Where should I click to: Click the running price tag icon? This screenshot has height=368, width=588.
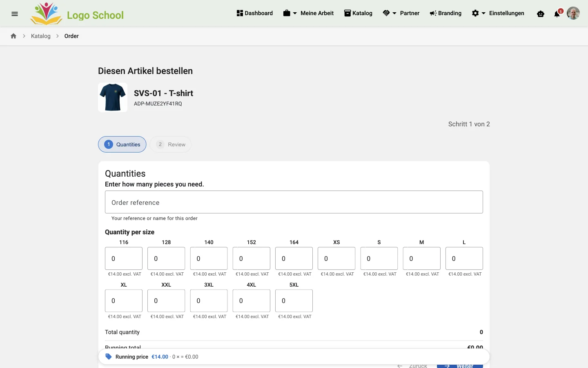[x=109, y=357]
